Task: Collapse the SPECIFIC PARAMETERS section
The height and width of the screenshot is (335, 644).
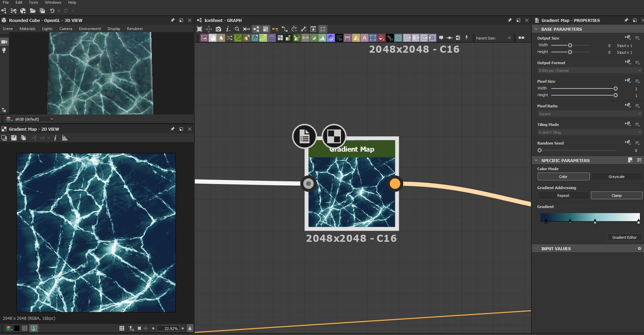Action: 536,160
